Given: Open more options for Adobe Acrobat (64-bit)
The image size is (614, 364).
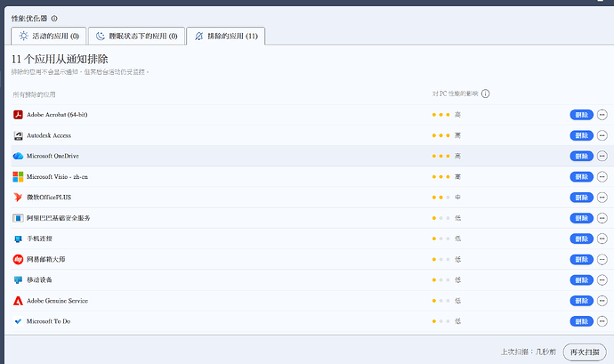Looking at the screenshot, I should tap(602, 115).
